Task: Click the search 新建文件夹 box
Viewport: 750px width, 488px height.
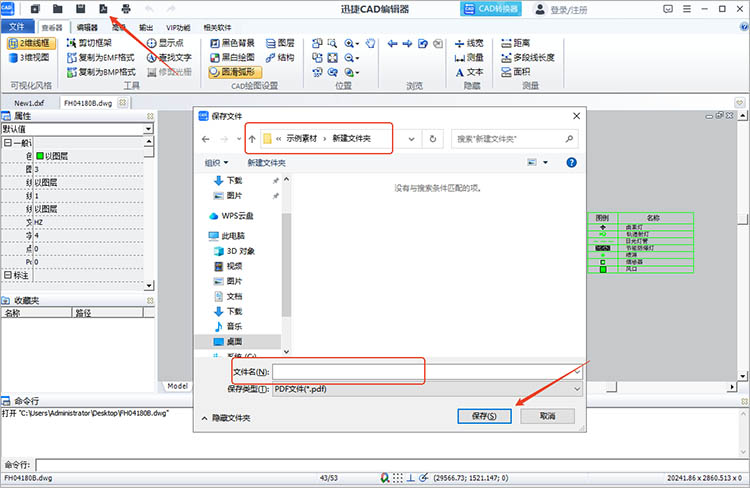Action: [515, 139]
